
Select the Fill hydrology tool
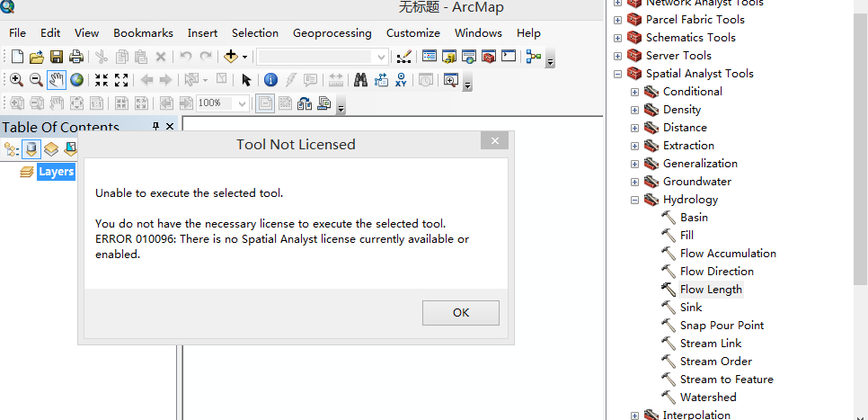click(686, 236)
